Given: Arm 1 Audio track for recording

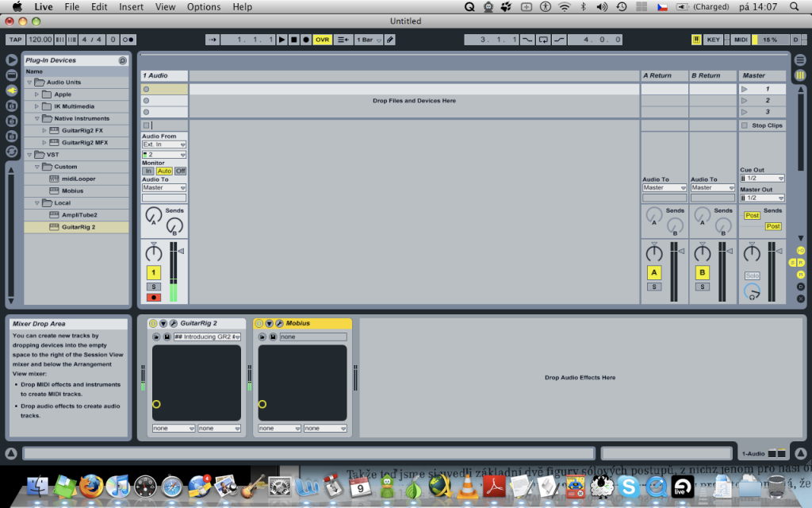Looking at the screenshot, I should pos(153,298).
